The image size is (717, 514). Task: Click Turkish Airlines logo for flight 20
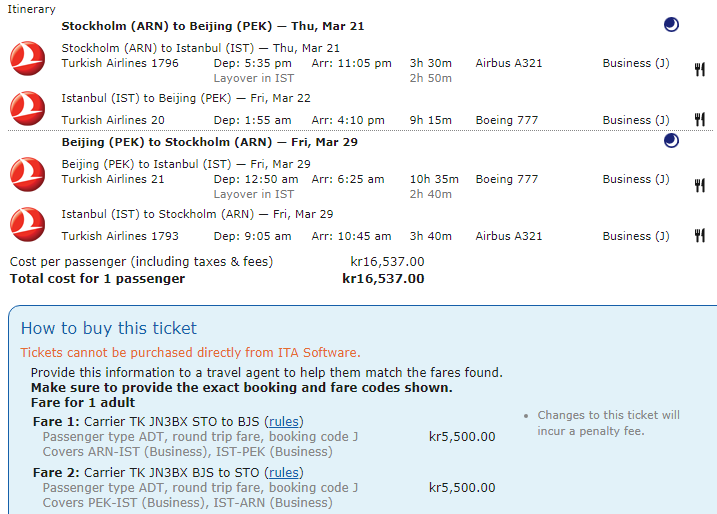click(28, 108)
